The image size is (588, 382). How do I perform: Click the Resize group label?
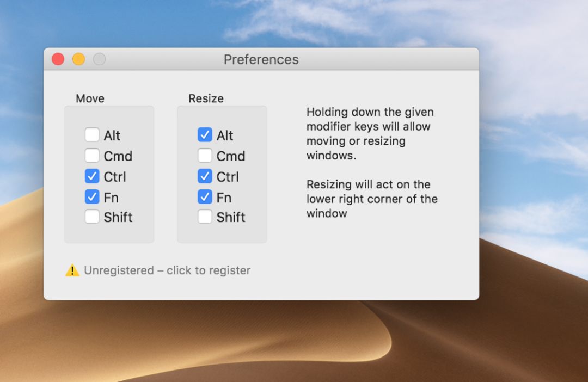[206, 98]
